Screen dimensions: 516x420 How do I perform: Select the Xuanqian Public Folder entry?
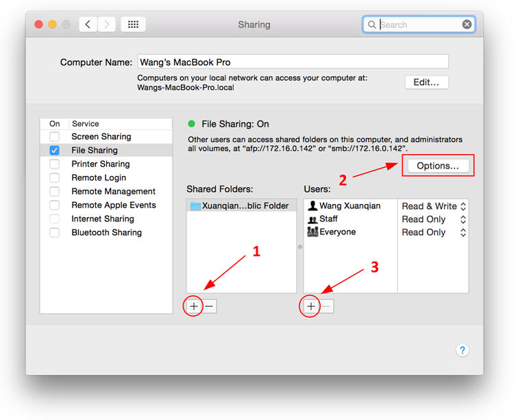click(241, 206)
